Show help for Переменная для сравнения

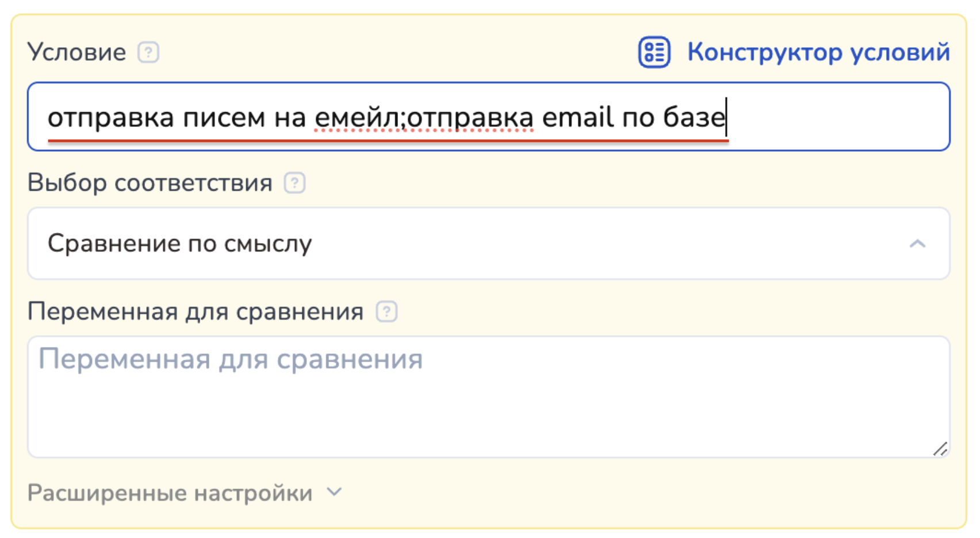tap(386, 312)
